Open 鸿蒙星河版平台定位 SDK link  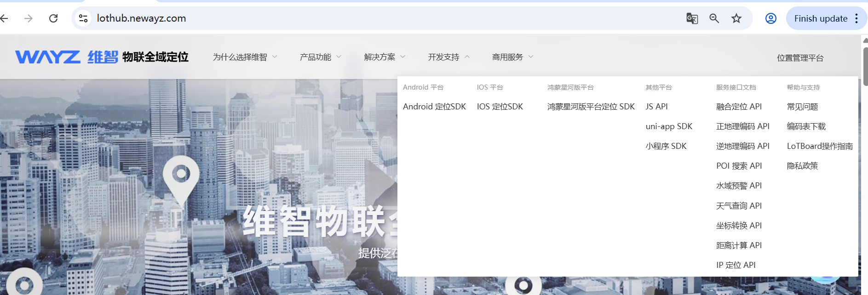tap(591, 107)
